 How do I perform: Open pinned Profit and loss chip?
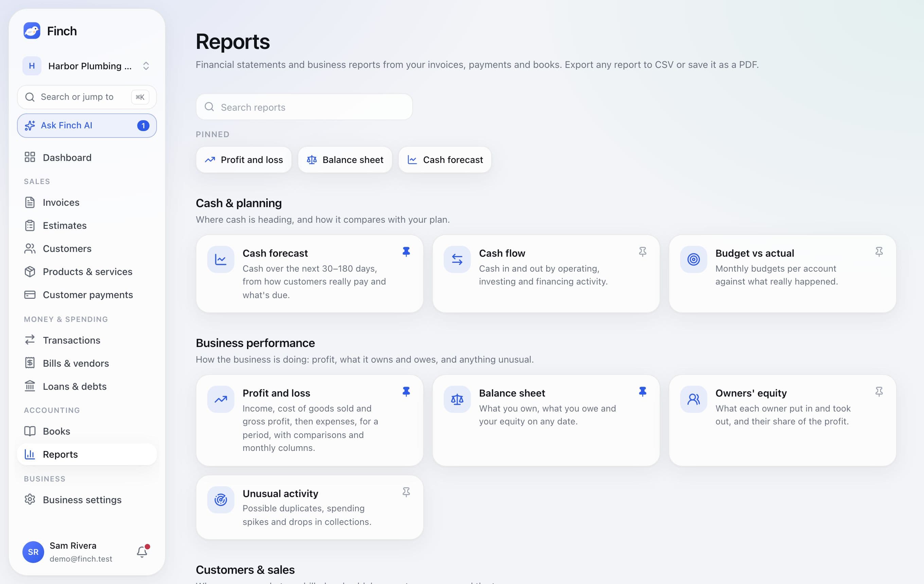244,160
